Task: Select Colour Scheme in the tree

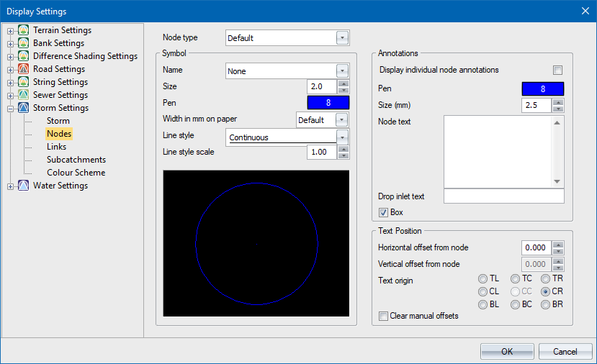Action: (x=76, y=173)
